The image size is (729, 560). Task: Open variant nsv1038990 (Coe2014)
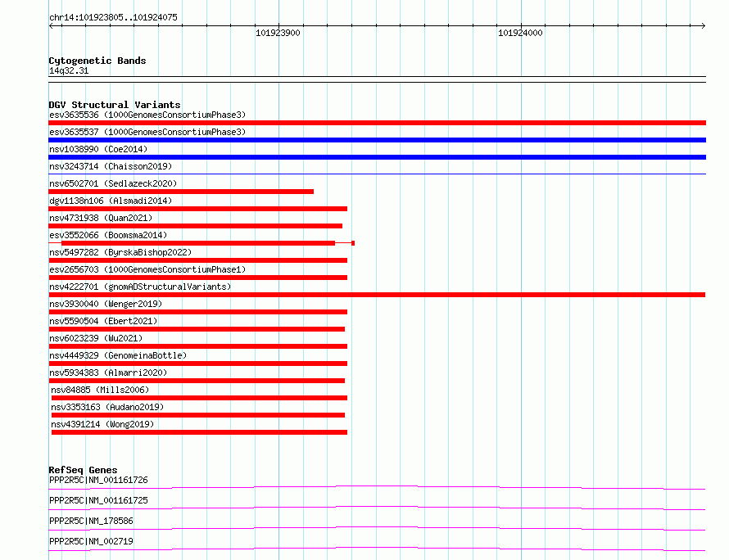pyautogui.click(x=98, y=149)
